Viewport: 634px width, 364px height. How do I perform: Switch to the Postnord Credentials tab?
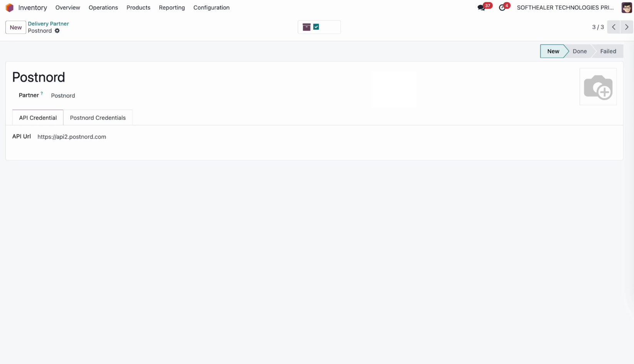point(98,118)
